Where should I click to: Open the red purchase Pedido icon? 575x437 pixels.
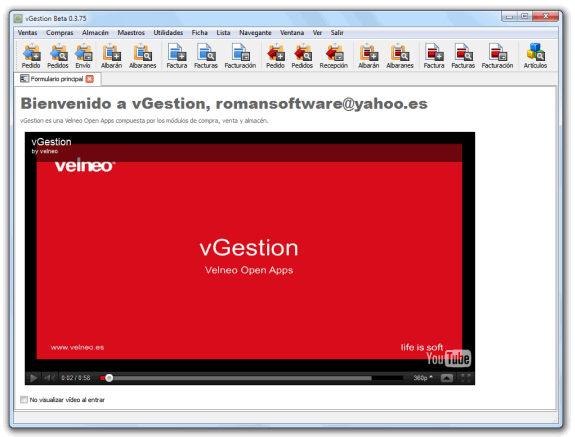pos(275,56)
